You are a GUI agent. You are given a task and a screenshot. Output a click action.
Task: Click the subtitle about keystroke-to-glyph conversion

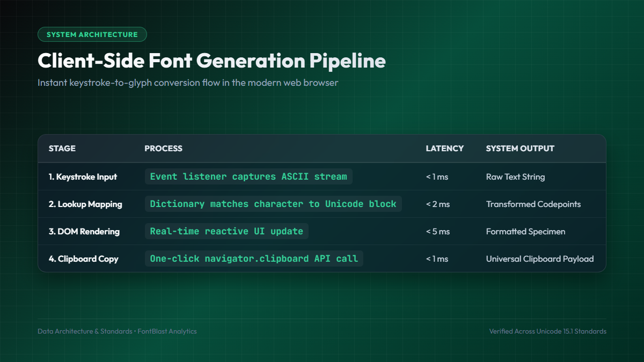188,83
